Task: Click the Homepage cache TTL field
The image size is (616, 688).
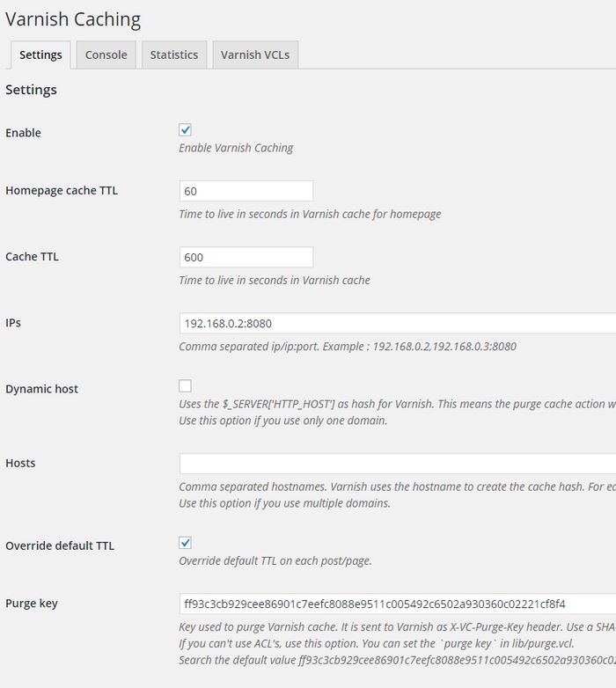Action: click(x=246, y=191)
